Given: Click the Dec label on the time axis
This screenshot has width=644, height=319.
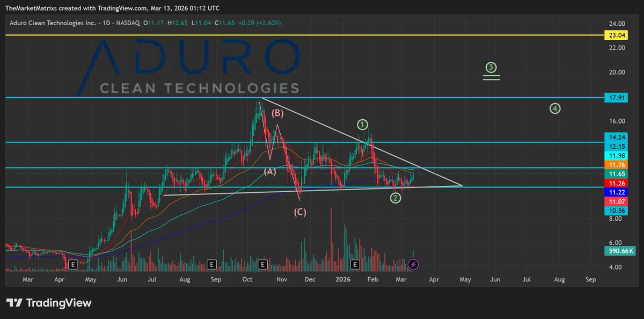Looking at the screenshot, I should [x=311, y=280].
